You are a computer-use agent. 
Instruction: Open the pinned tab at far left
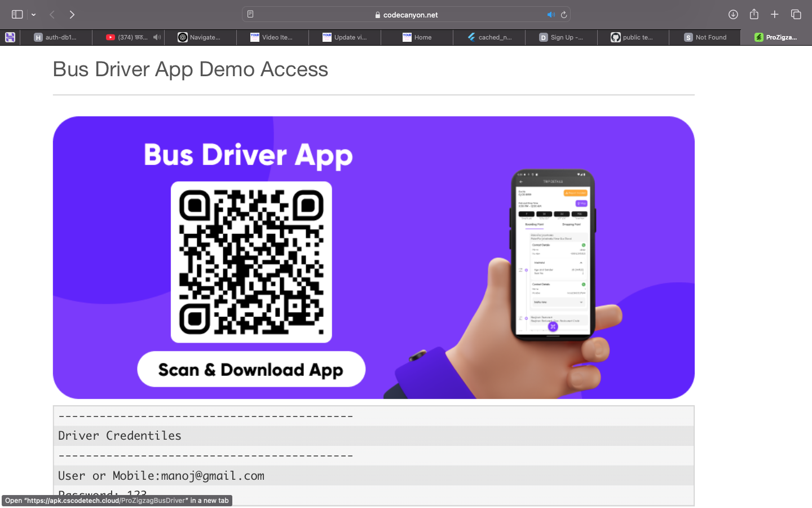(x=10, y=37)
